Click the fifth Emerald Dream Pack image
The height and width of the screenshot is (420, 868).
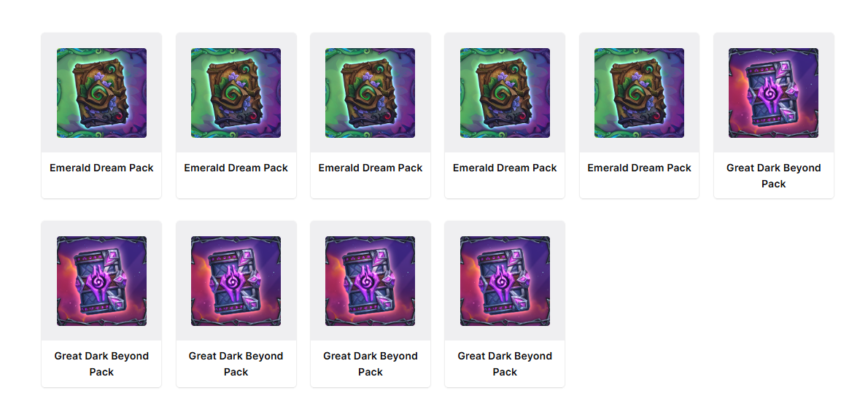click(x=640, y=93)
